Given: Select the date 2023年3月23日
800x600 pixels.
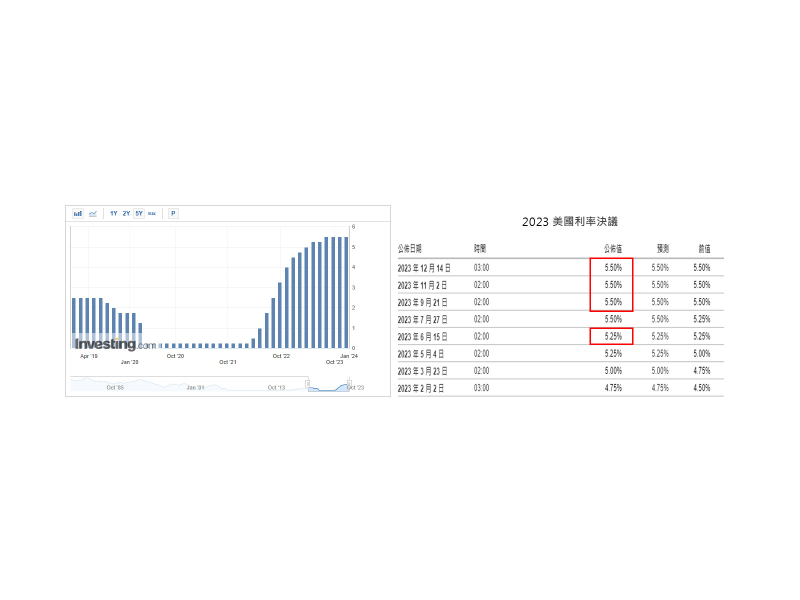Looking at the screenshot, I should coord(422,371).
